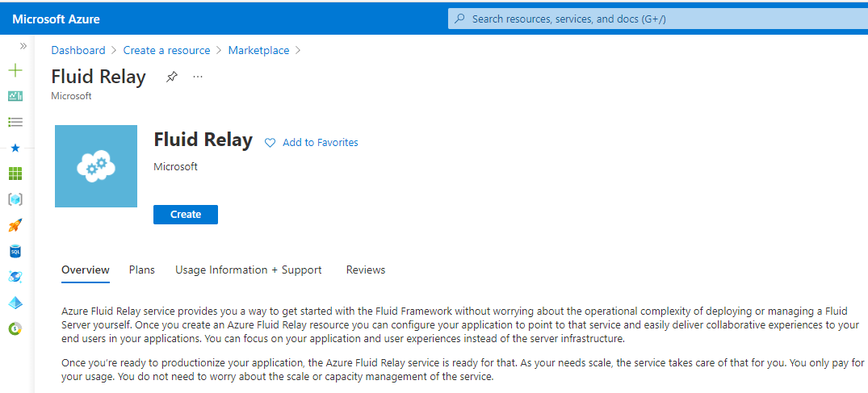Open Quickstart Center rocket icon

pos(15,225)
